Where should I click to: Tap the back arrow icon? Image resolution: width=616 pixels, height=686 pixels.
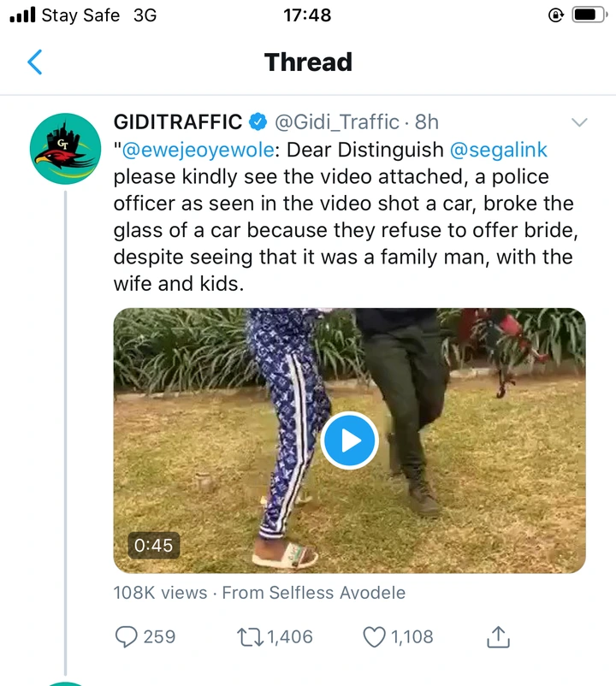(34, 62)
